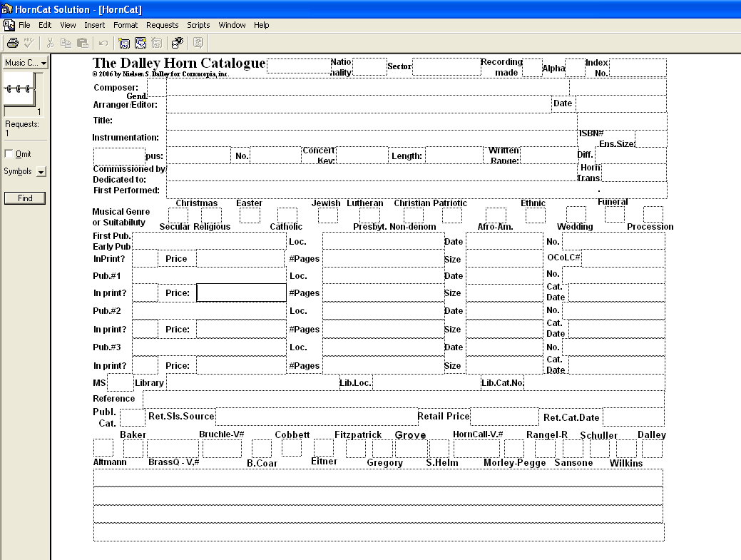Image resolution: width=741 pixels, height=560 pixels.
Task: Open the Scripts menu
Action: [x=198, y=25]
